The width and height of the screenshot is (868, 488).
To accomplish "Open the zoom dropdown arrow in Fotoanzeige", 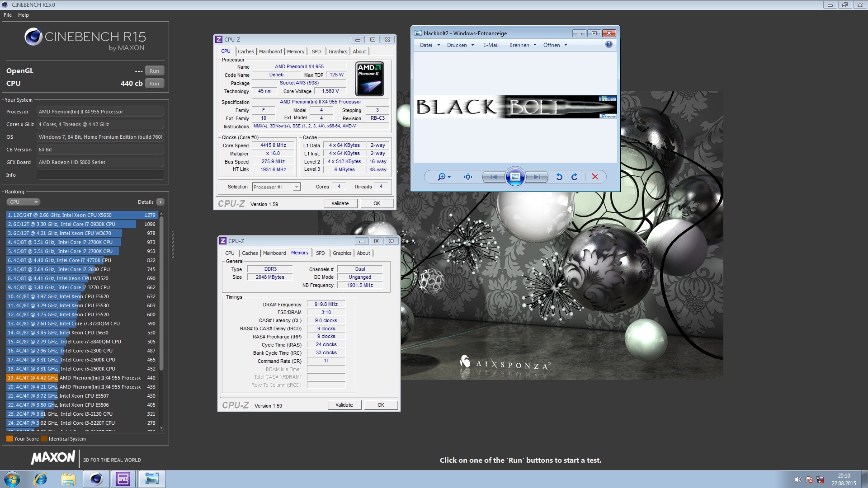I will coord(449,177).
